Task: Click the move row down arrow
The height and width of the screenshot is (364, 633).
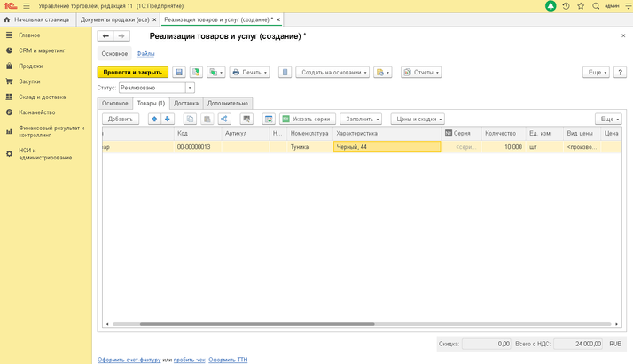Action: (167, 119)
